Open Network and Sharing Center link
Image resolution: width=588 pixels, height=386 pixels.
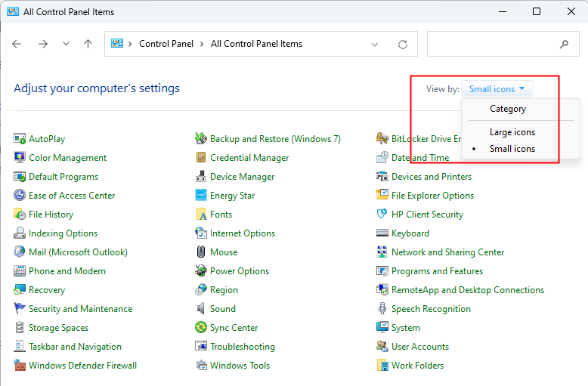[447, 252]
